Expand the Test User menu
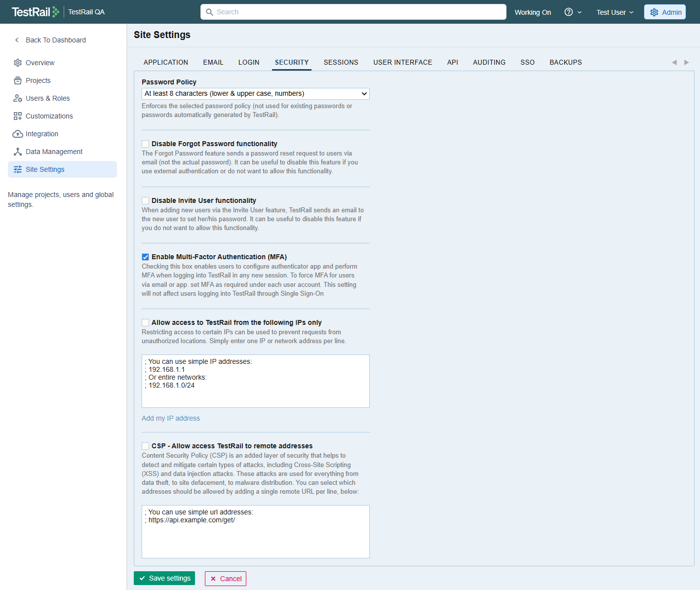 (615, 12)
